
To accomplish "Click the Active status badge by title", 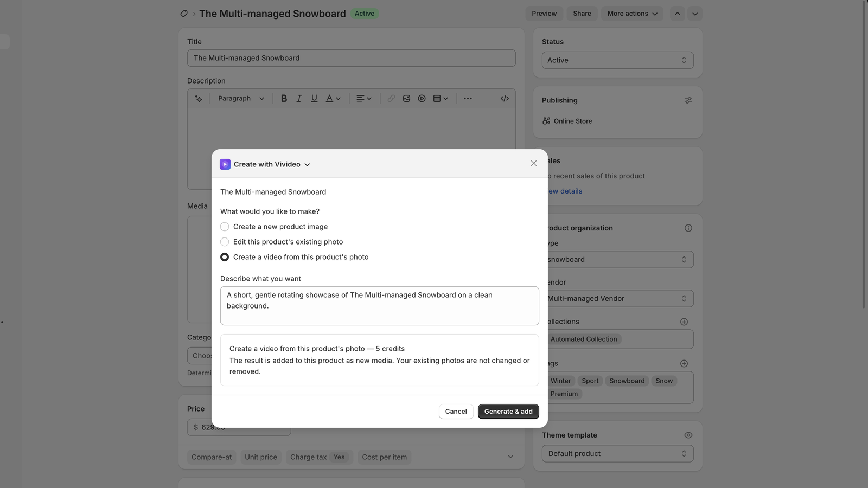I will [x=365, y=14].
